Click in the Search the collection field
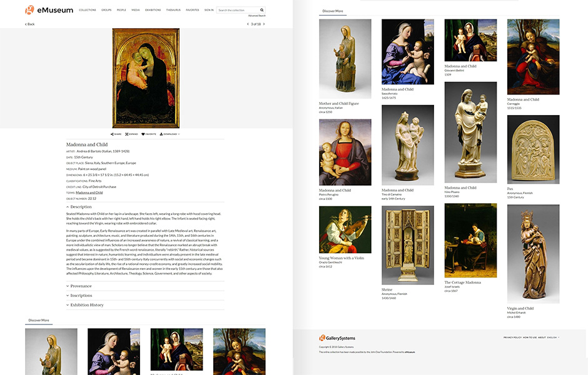 click(238, 10)
